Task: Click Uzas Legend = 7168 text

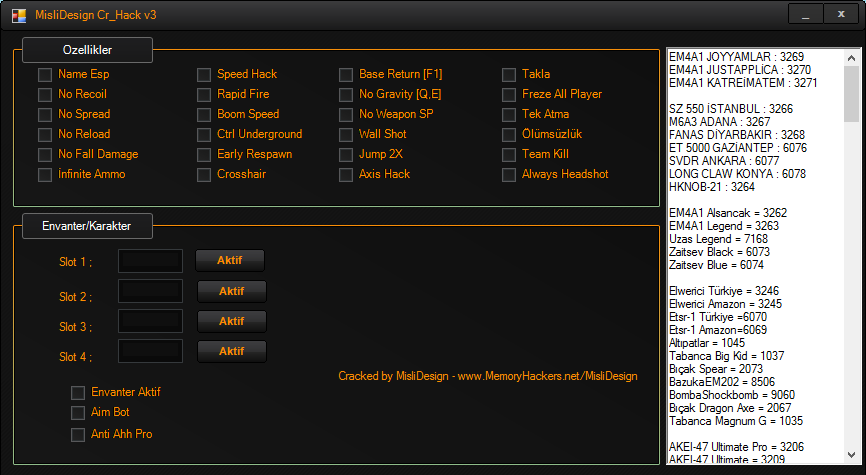Action: (x=718, y=239)
